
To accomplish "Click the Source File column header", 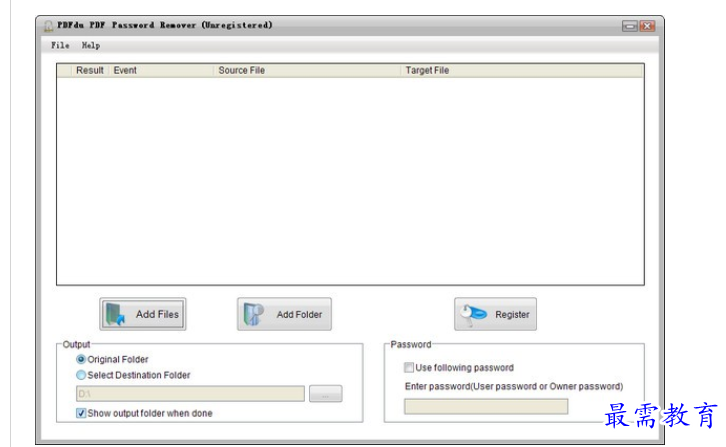I will [x=307, y=70].
